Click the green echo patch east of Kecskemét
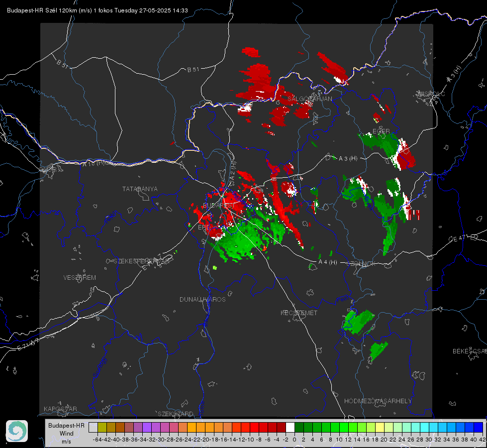The height and width of the screenshot is (448, 487). (358, 322)
